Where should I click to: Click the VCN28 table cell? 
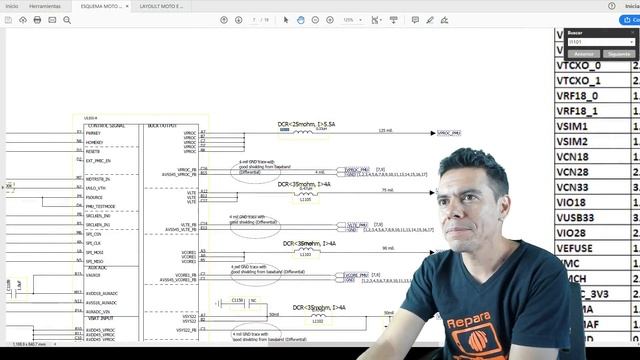[593, 172]
